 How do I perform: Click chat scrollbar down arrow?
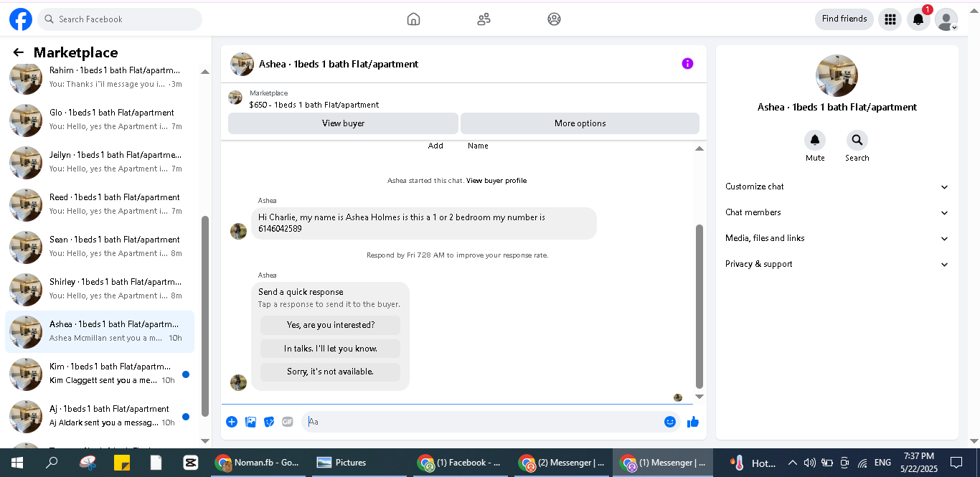click(699, 397)
